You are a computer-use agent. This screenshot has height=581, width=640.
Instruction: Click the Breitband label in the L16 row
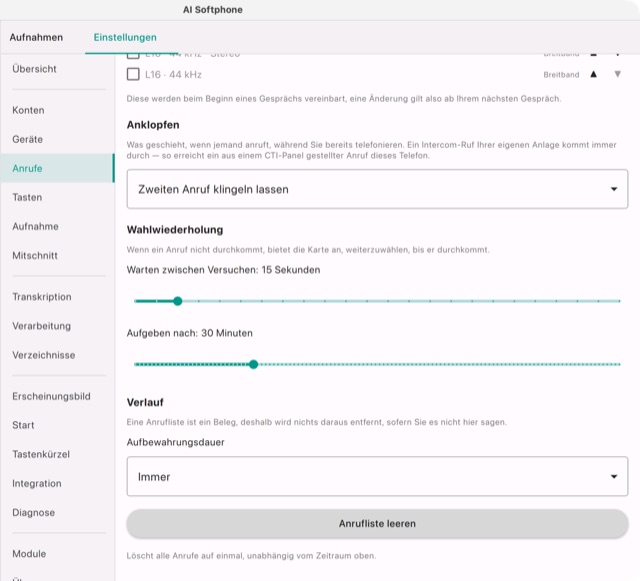[x=561, y=75]
